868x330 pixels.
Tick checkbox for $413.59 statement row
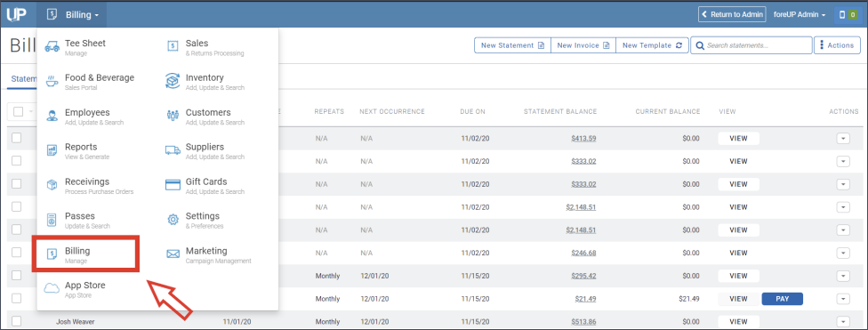tap(17, 138)
